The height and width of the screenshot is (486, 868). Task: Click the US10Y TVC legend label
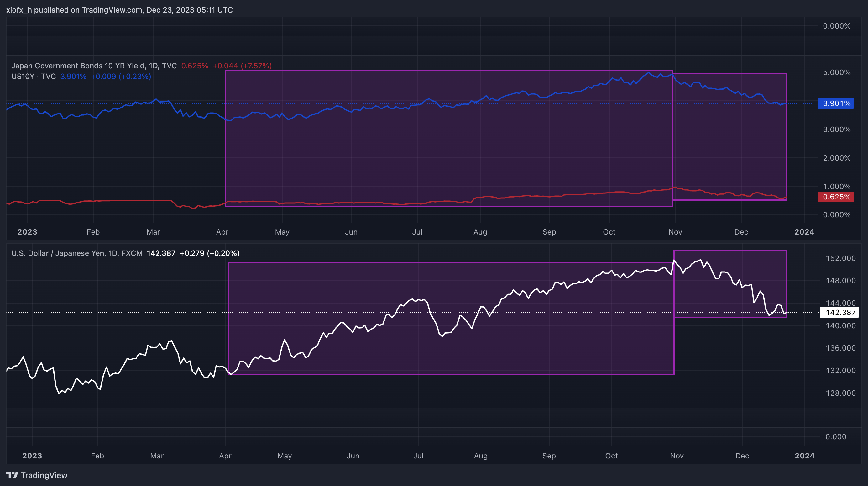[33, 77]
